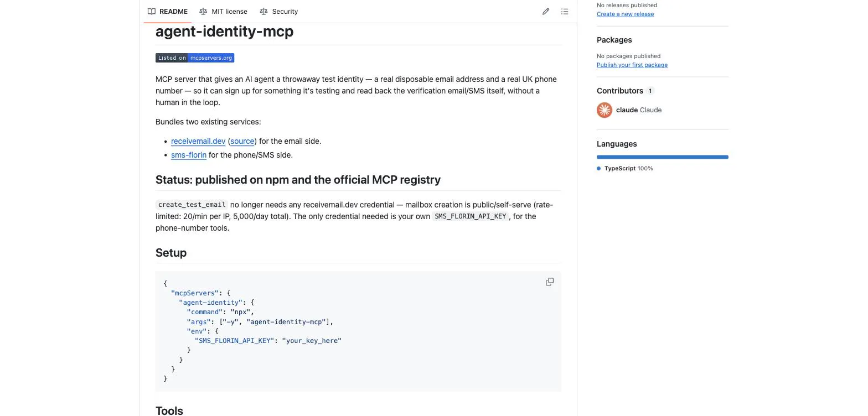The image size is (868, 416).
Task: Click the SMS_FLORIN_API_KEY inline code text
Action: click(471, 216)
